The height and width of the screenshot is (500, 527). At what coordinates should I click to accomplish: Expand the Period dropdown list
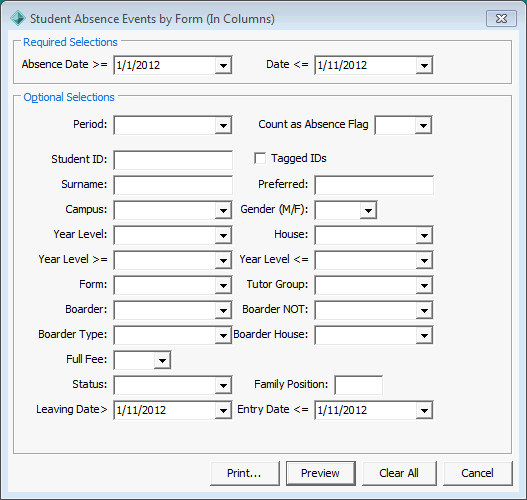(x=223, y=125)
